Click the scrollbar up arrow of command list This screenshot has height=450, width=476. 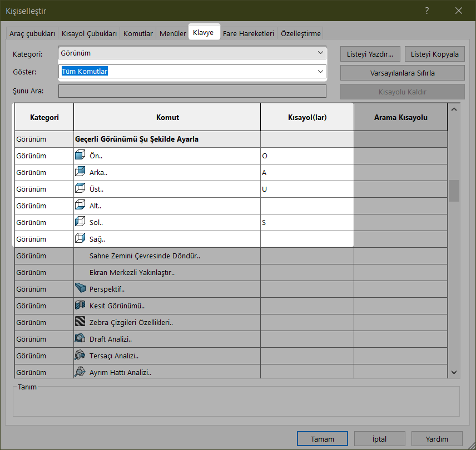point(454,109)
